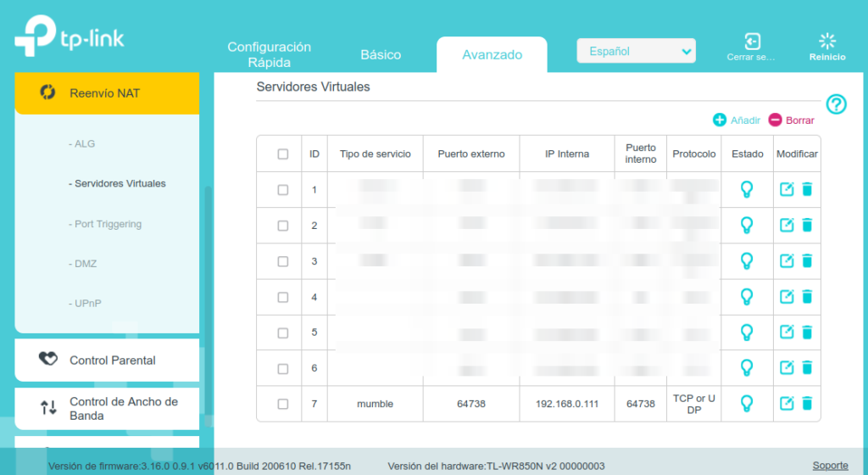Viewport: 868px width, 475px height.
Task: Click the Tipo de servicio column header
Action: [376, 154]
